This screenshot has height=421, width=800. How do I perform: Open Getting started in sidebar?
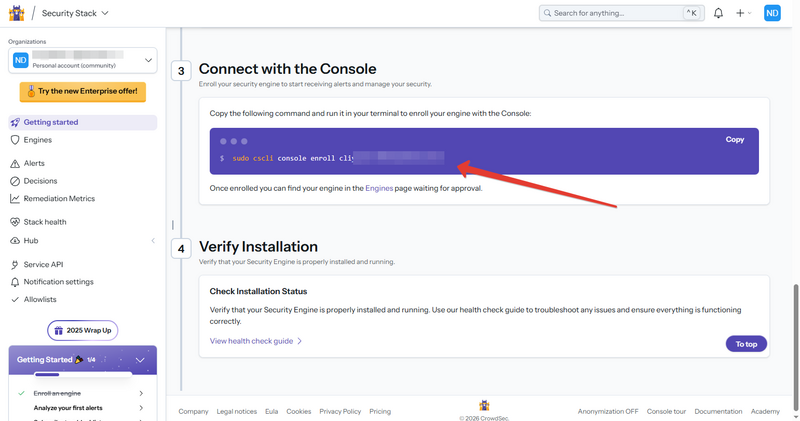click(x=83, y=122)
